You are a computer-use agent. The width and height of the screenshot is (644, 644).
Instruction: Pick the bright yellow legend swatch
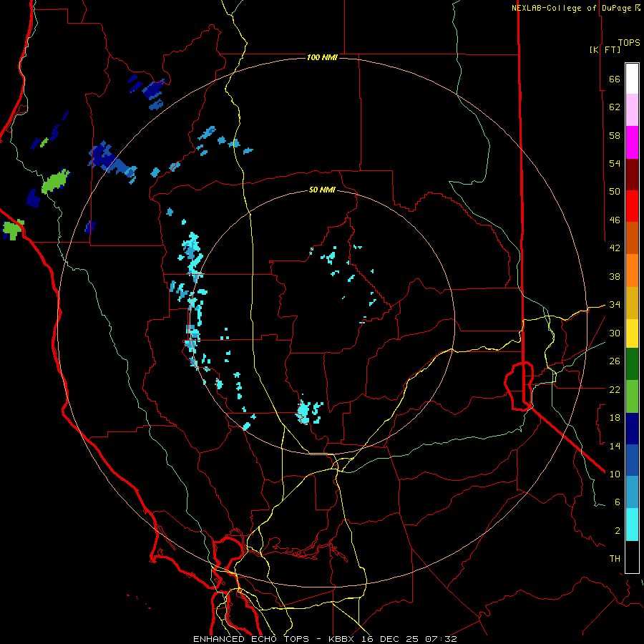[632, 333]
